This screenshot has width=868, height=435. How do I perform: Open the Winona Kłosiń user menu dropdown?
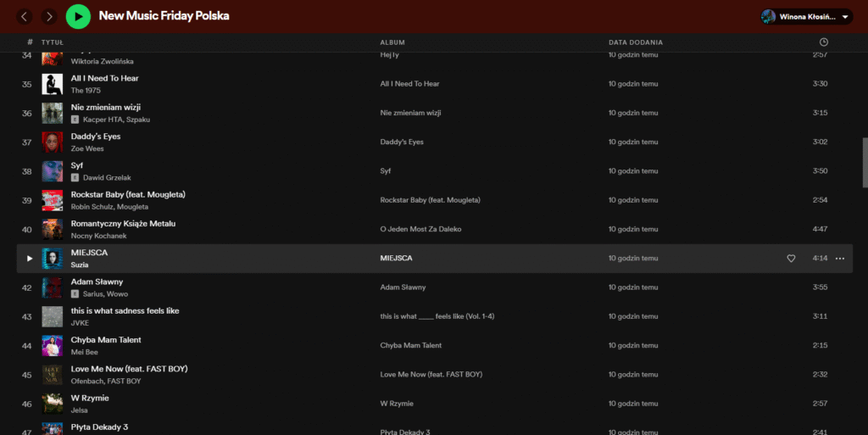click(x=845, y=17)
